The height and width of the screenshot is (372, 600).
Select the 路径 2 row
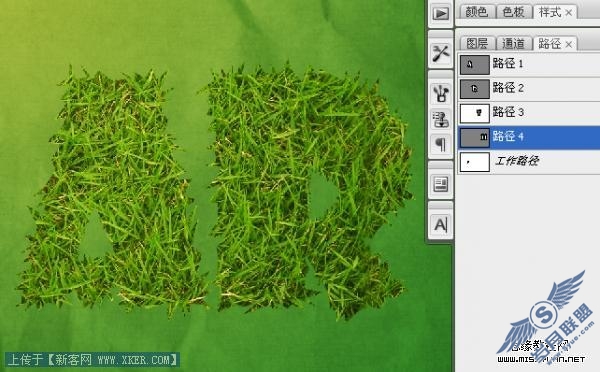(x=529, y=89)
